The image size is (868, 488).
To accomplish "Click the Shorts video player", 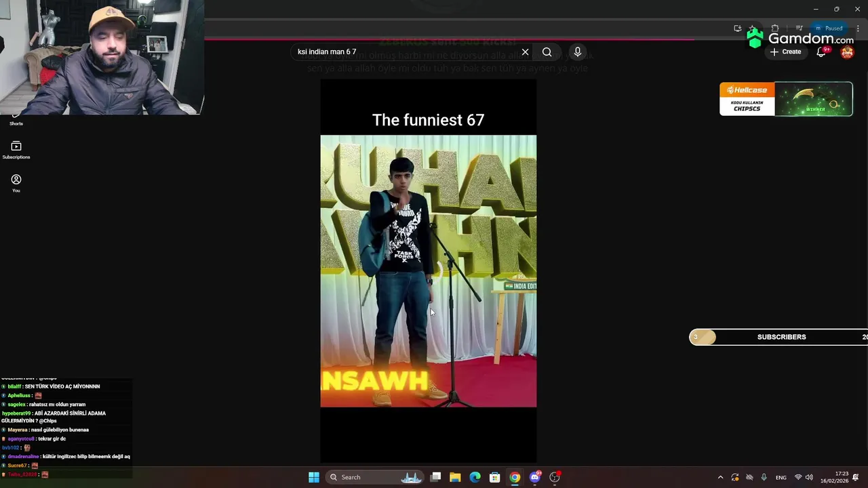I will 429,271.
